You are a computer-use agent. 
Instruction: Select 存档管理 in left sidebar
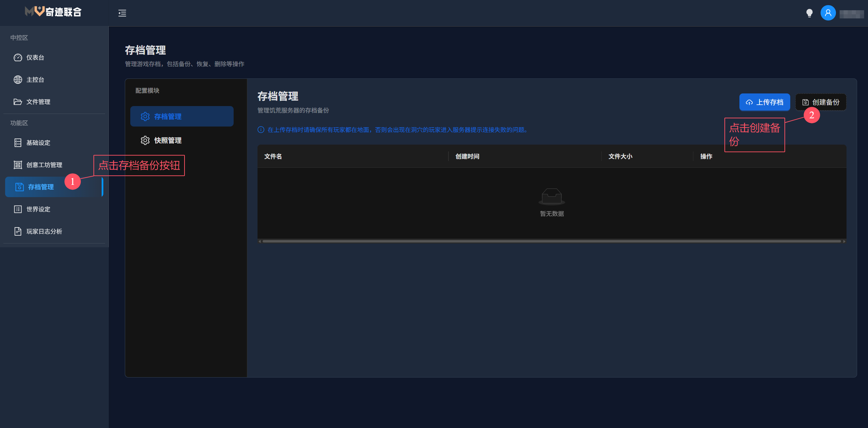pos(41,187)
